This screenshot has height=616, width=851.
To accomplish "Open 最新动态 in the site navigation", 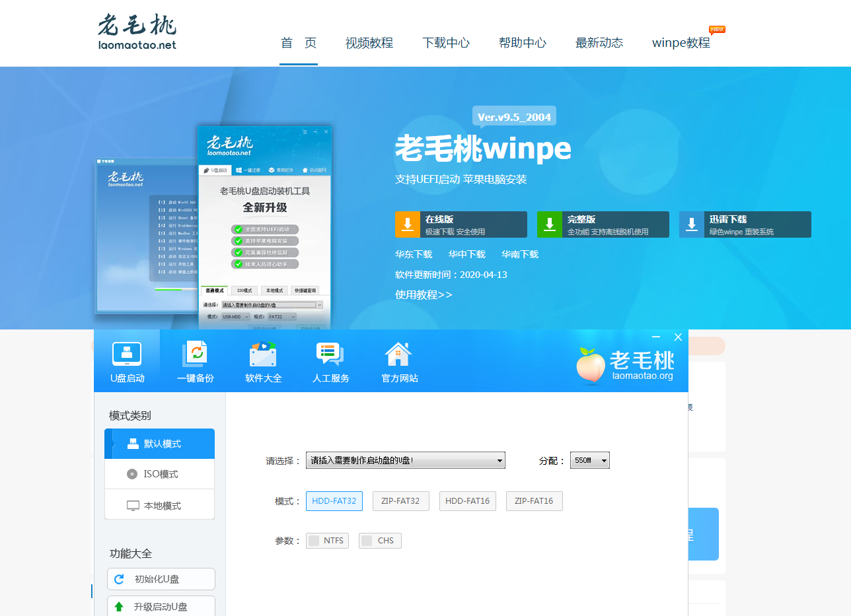I will (599, 43).
